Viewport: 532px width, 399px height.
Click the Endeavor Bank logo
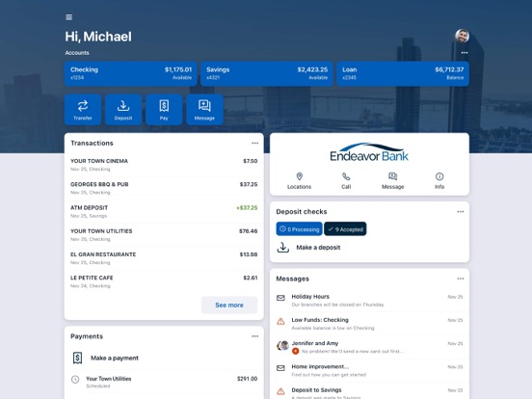click(369, 152)
